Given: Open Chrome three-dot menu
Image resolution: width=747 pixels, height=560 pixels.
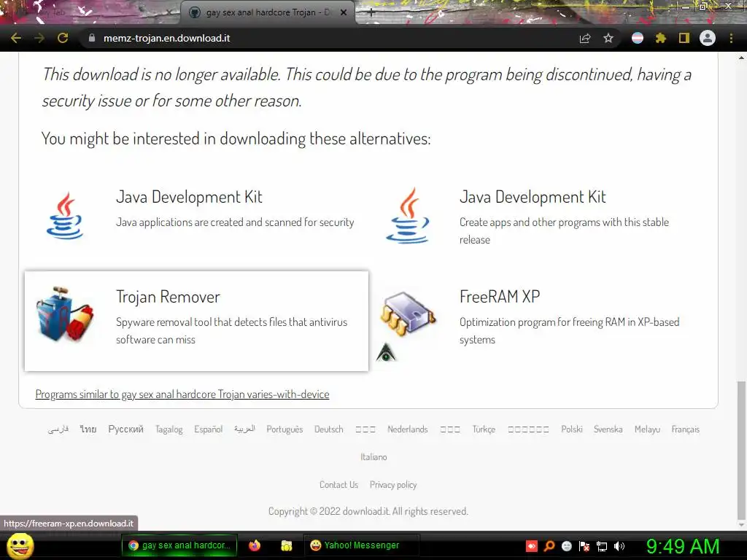Looking at the screenshot, I should pos(731,38).
